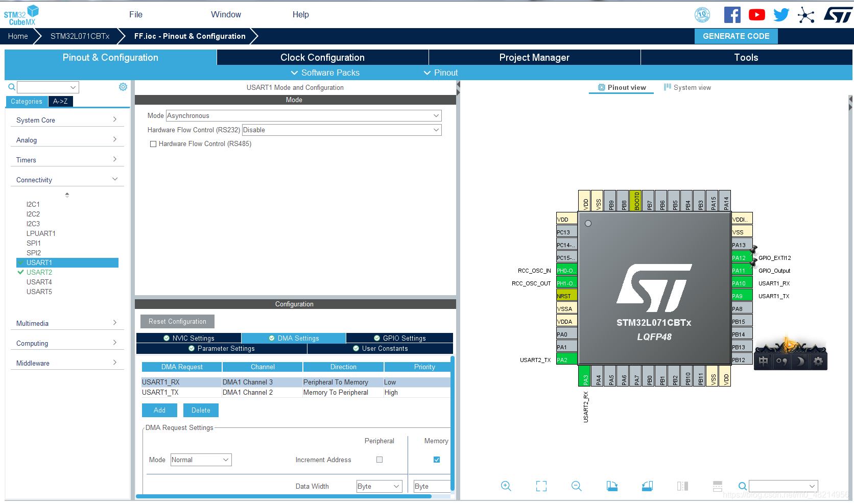Click the ST logo icon
854x504 pixels.
click(x=838, y=15)
